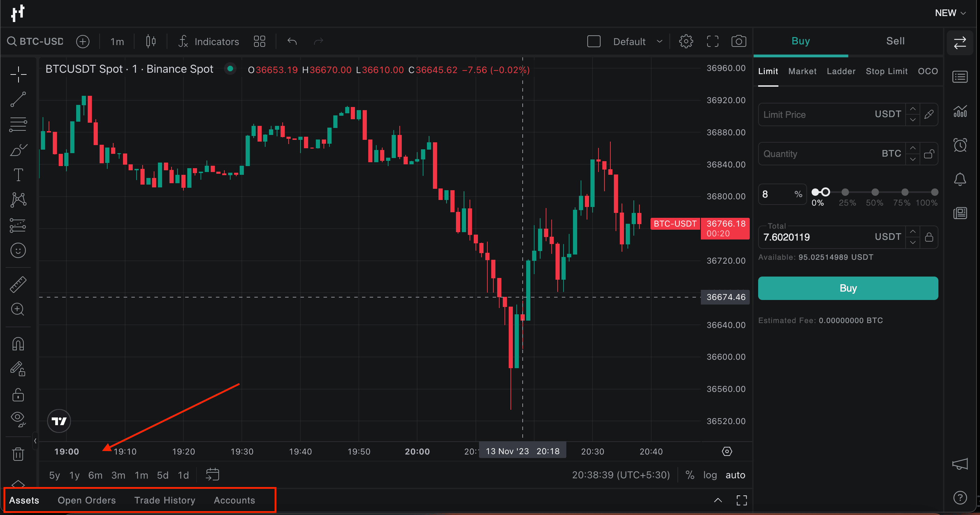Open the NEW dropdown at top right

pyautogui.click(x=950, y=13)
